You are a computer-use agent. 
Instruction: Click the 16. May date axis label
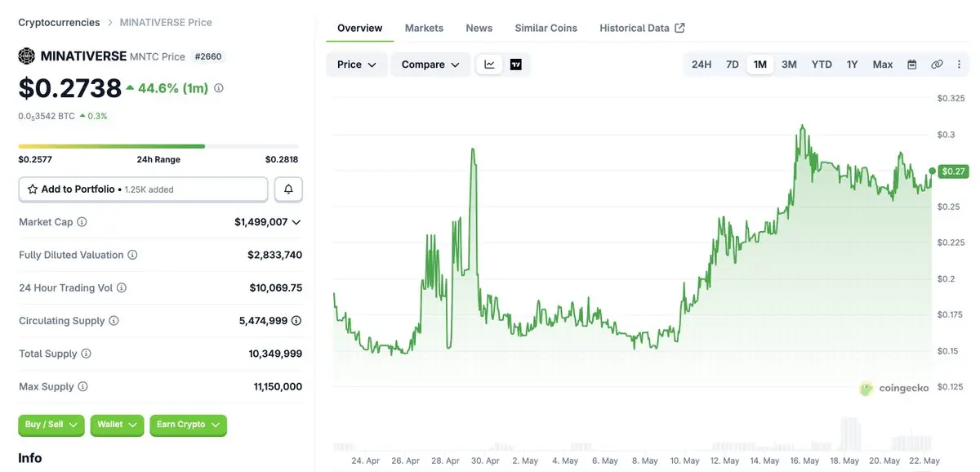pyautogui.click(x=805, y=461)
